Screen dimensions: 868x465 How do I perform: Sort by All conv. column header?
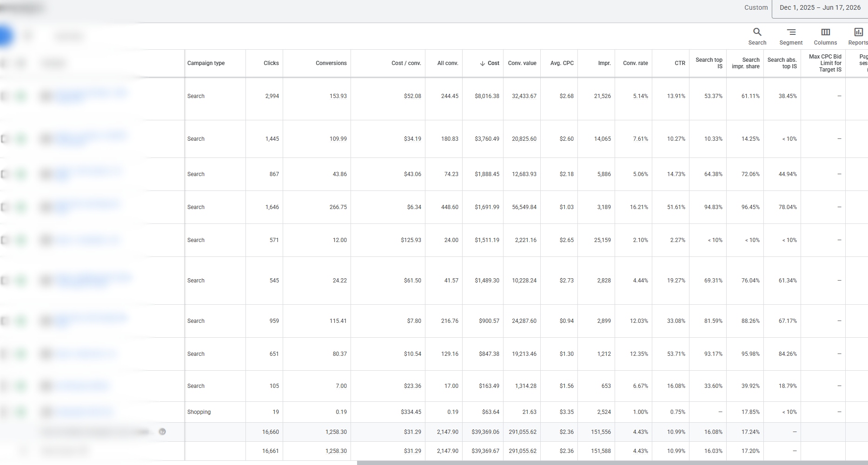448,63
